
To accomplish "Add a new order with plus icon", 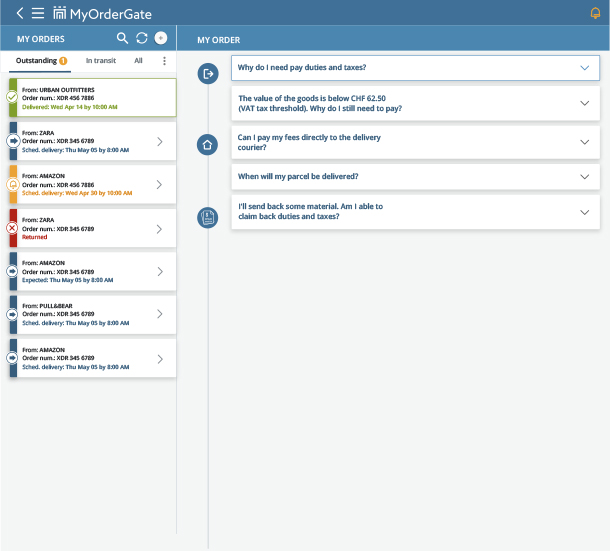I will pyautogui.click(x=160, y=38).
